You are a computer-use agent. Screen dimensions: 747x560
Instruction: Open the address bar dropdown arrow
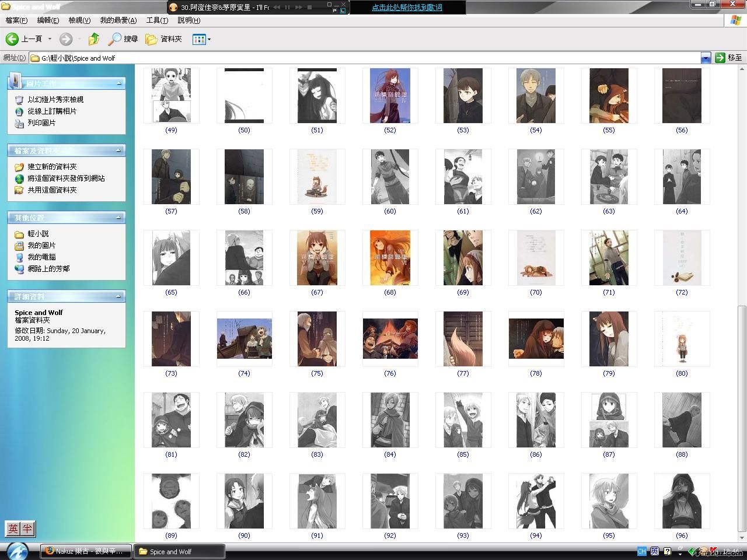tap(706, 58)
